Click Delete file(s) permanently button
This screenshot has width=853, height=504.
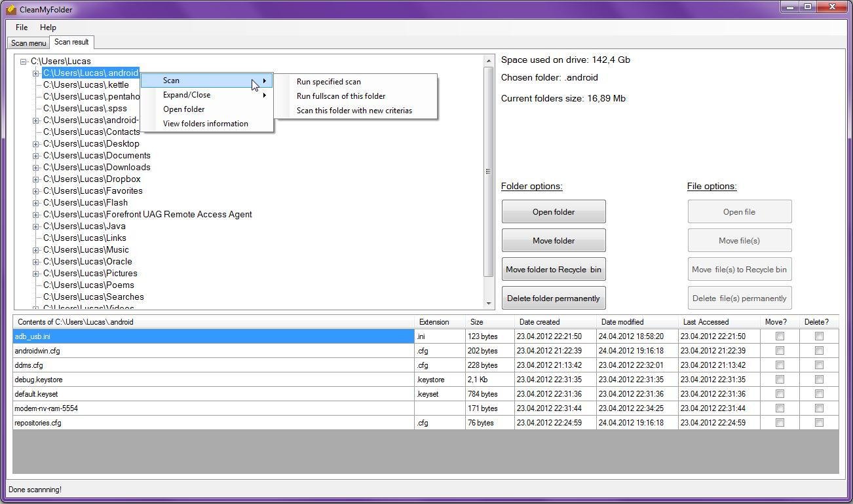(x=740, y=298)
